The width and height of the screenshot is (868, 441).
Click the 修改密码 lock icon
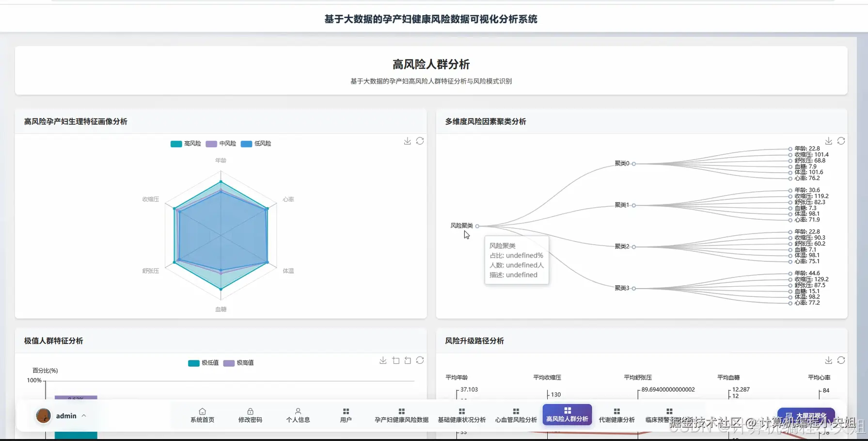250,411
